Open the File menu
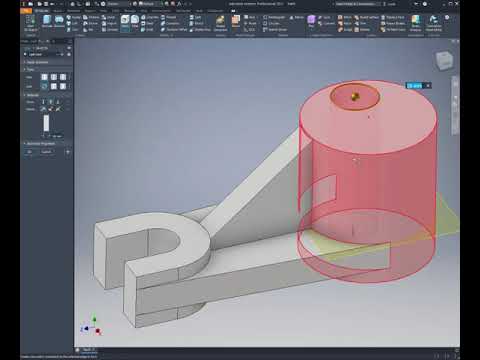Image resolution: width=480 pixels, height=360 pixels. point(26,11)
